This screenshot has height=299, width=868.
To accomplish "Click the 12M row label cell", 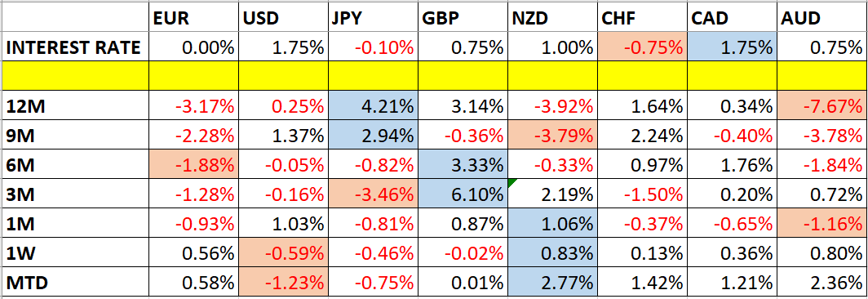I will click(75, 105).
